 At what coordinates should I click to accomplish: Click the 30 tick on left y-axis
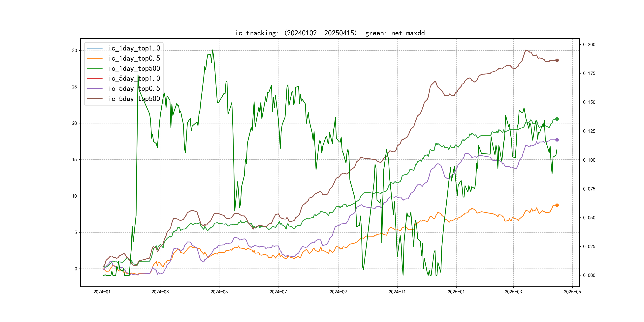coord(75,50)
